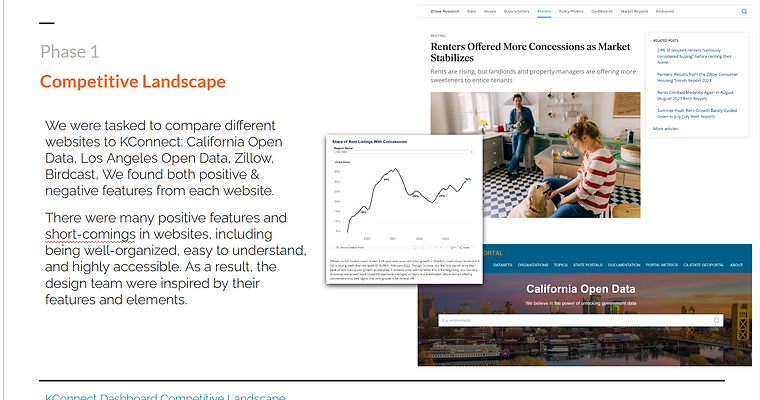Open the Dashboards tab in Zillow nav
Image resolution: width=760 pixels, height=400 pixels.
[x=602, y=11]
